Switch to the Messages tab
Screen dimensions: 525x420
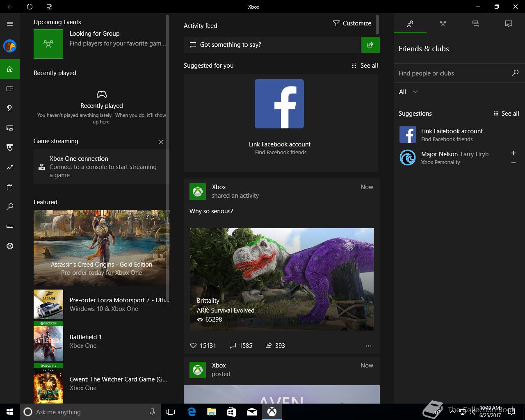point(475,24)
